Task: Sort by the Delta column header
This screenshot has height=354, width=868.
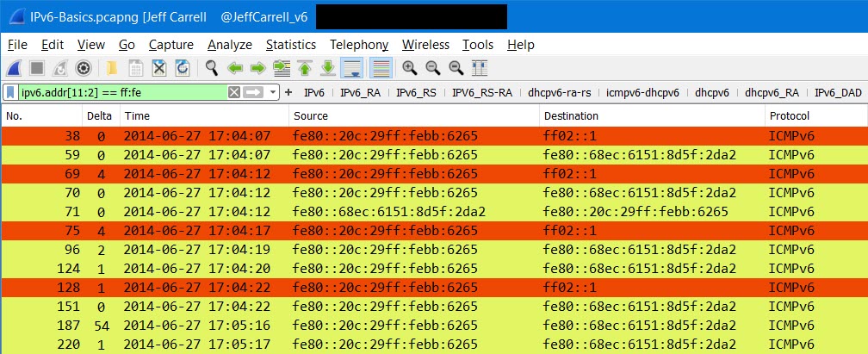Action: 101,116
